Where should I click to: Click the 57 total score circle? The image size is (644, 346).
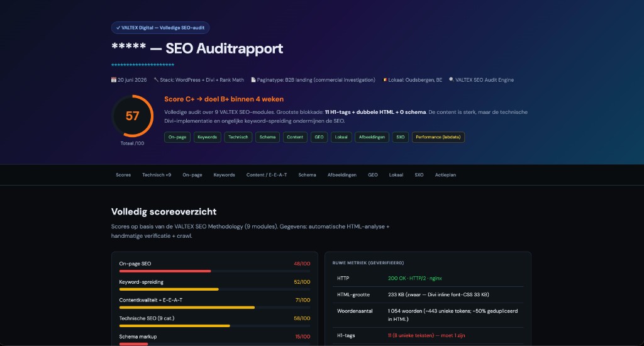coord(132,116)
